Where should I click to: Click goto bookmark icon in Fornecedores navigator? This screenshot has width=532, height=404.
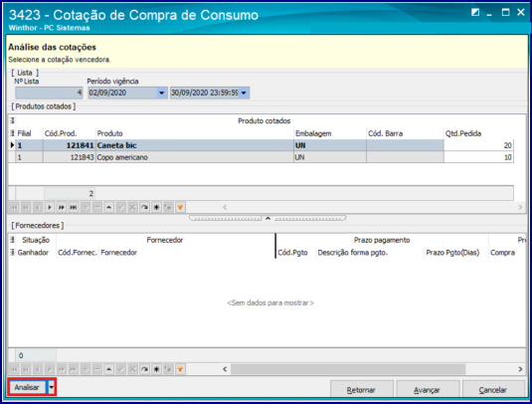pyautogui.click(x=168, y=369)
